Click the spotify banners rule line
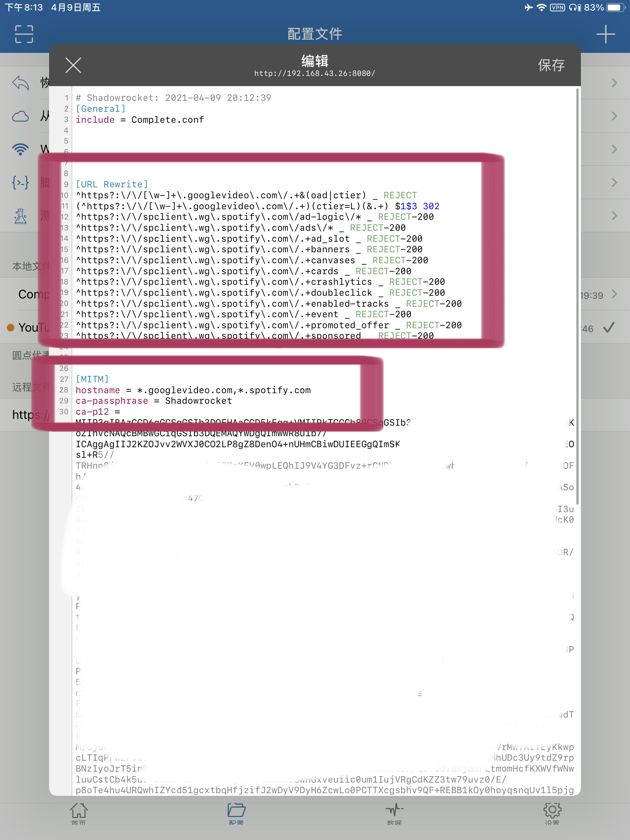 (249, 250)
